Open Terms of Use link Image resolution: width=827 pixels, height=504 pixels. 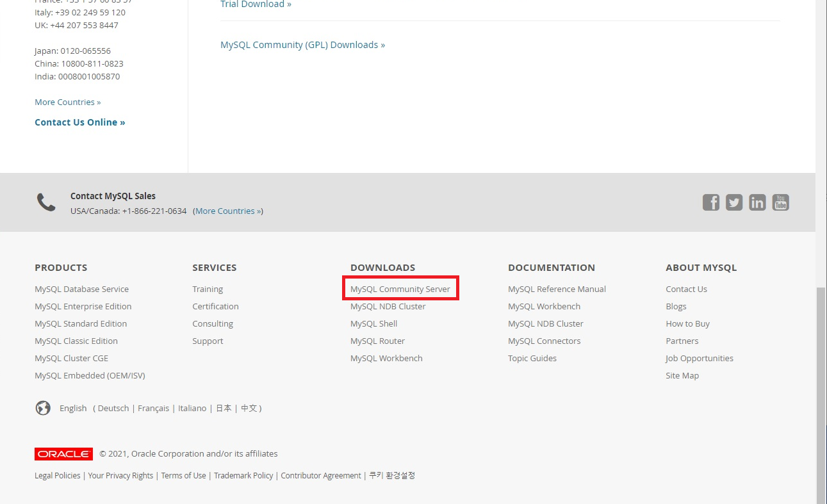pyautogui.click(x=183, y=476)
